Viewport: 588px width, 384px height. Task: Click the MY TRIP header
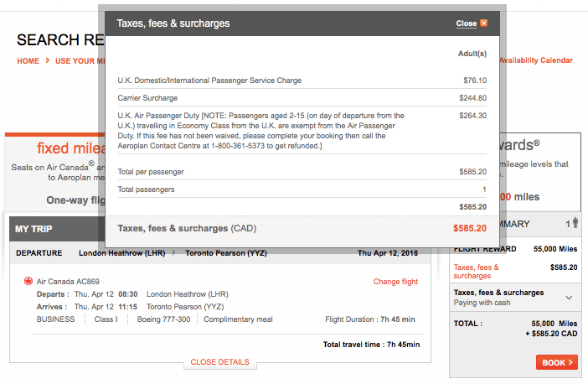click(x=34, y=229)
